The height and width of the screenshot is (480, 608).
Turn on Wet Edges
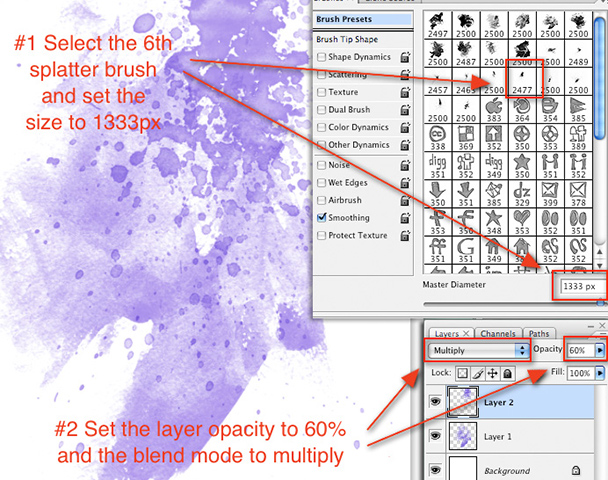click(x=321, y=183)
